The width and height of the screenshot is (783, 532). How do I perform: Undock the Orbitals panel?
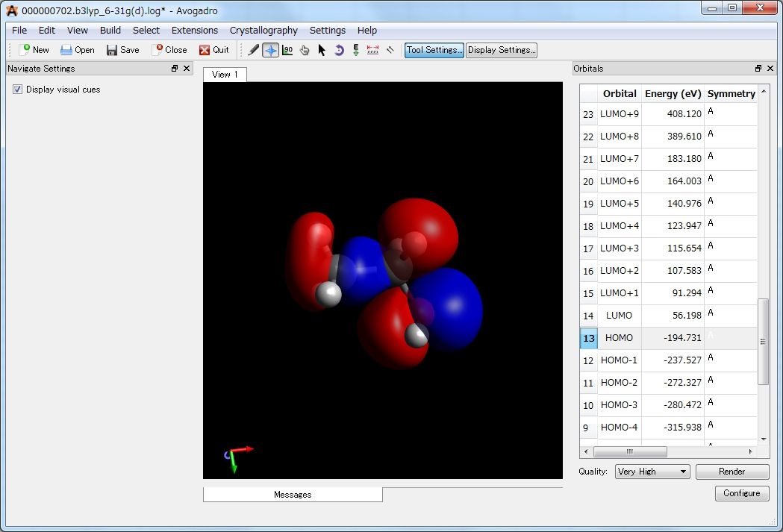[758, 68]
